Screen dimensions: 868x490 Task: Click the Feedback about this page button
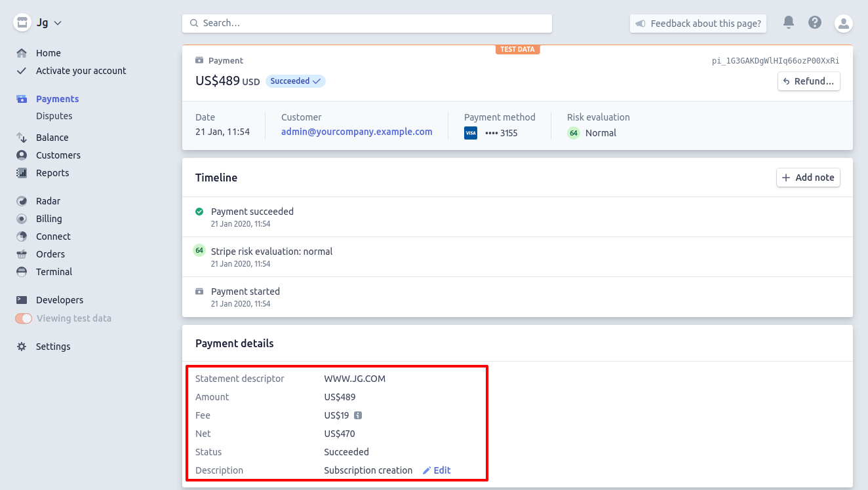698,24
